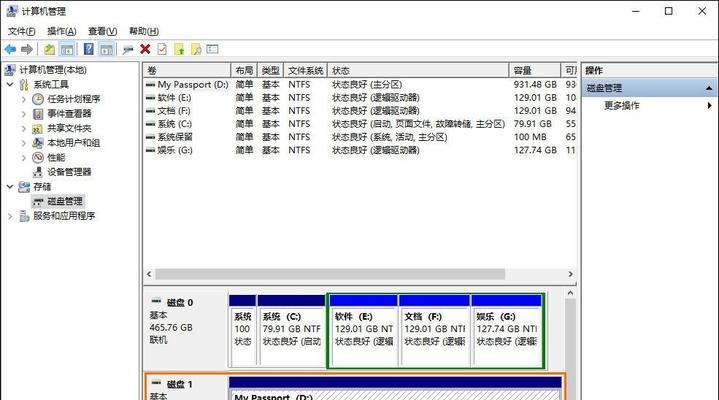
Task: Expand 本地用户和组 node arrow
Action: [23, 143]
